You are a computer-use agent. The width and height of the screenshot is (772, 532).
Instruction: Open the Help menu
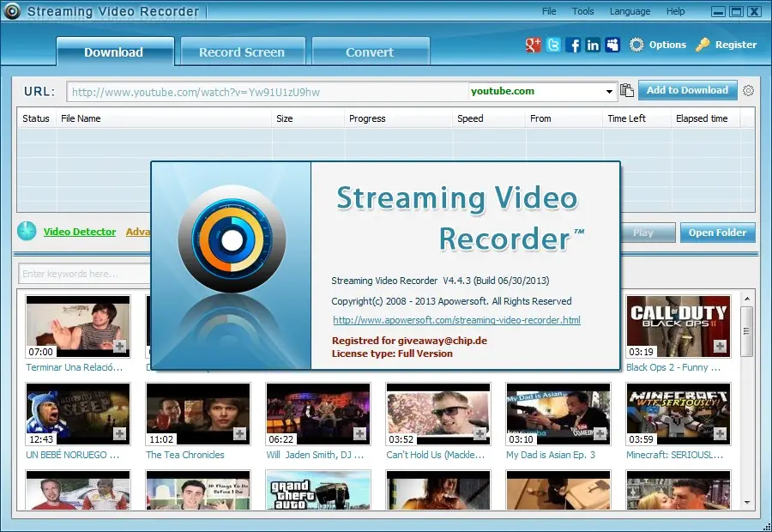point(676,11)
